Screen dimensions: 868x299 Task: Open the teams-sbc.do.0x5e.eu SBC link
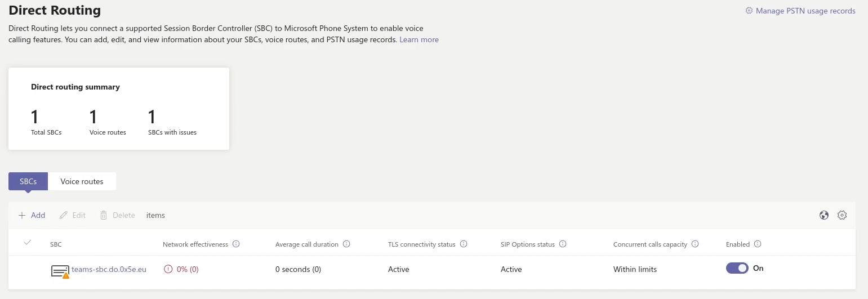click(x=109, y=269)
